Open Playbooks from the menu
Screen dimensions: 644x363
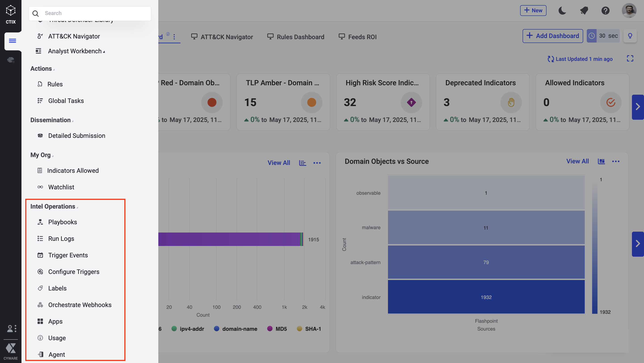(x=63, y=222)
